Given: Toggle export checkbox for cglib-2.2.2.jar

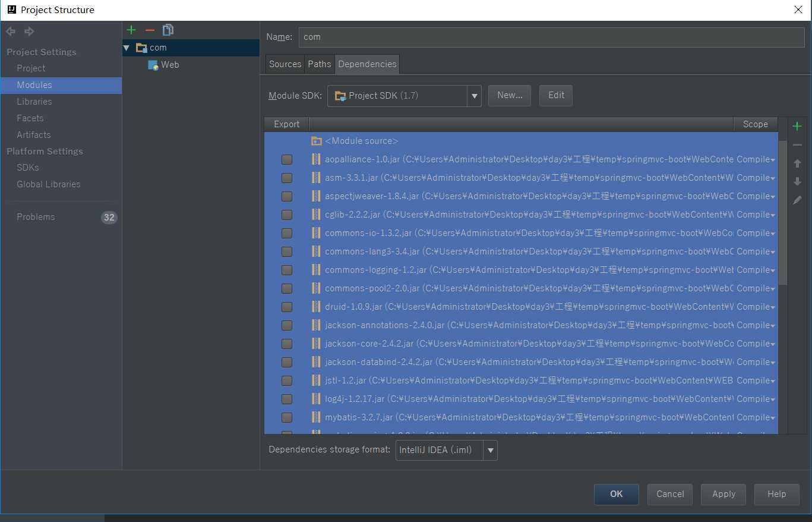Looking at the screenshot, I should pyautogui.click(x=287, y=215).
